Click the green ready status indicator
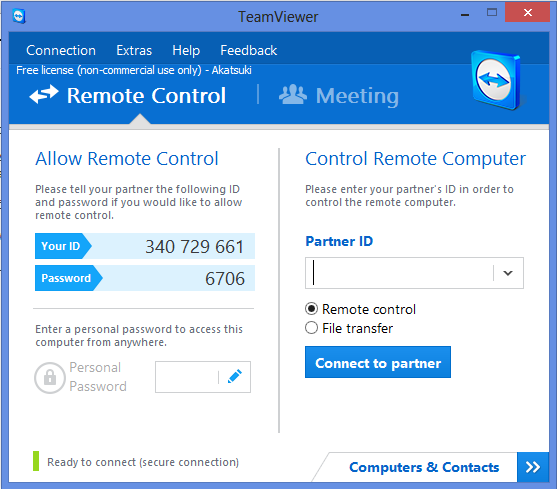Viewport: 557px width, 489px height. 36,461
